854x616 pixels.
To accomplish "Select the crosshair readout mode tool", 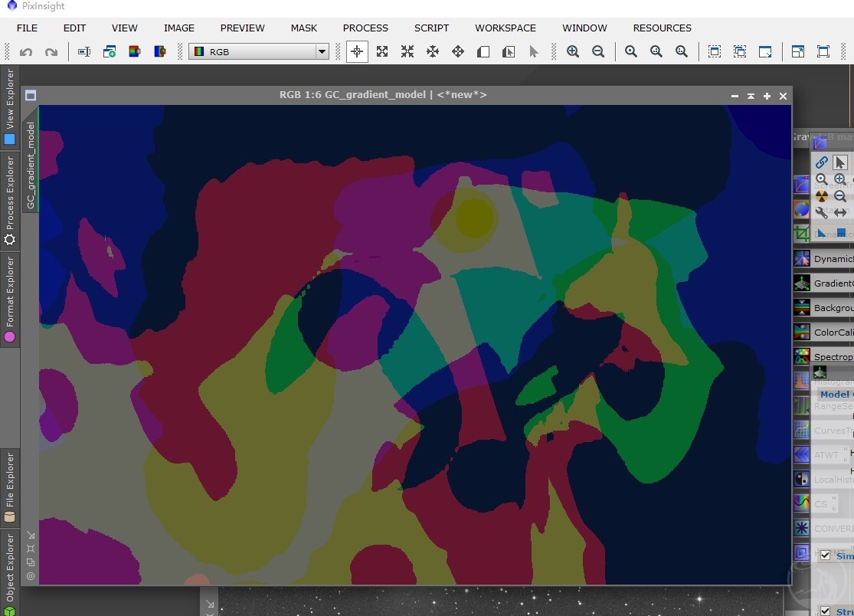I will pos(357,52).
